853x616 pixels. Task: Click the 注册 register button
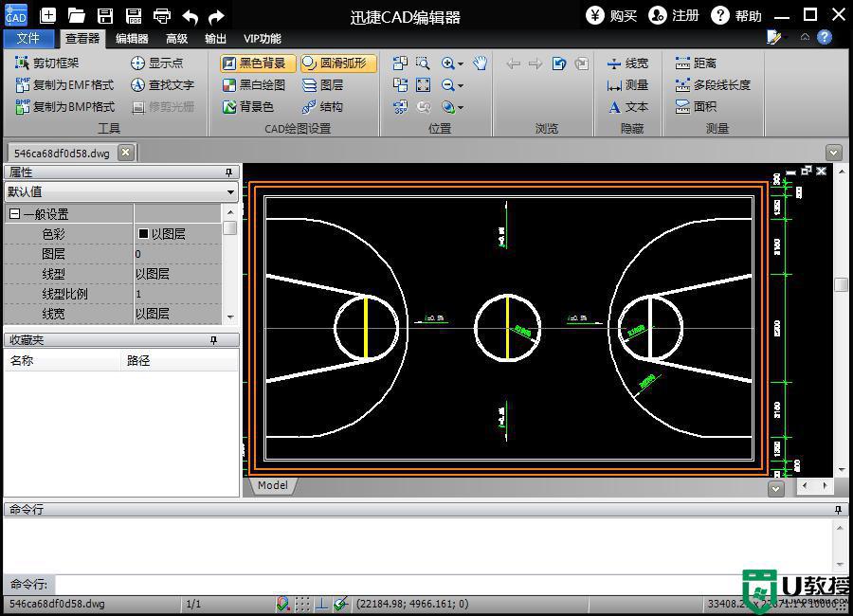[674, 15]
